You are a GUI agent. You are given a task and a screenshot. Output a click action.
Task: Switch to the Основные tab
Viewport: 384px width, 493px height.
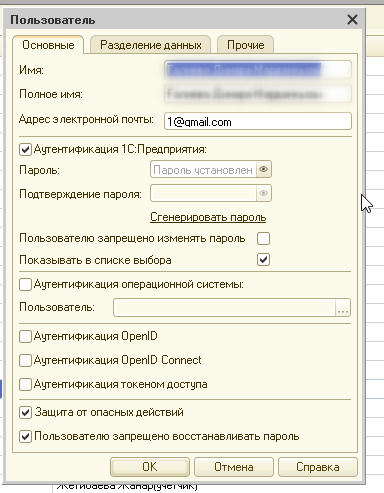[x=48, y=45]
